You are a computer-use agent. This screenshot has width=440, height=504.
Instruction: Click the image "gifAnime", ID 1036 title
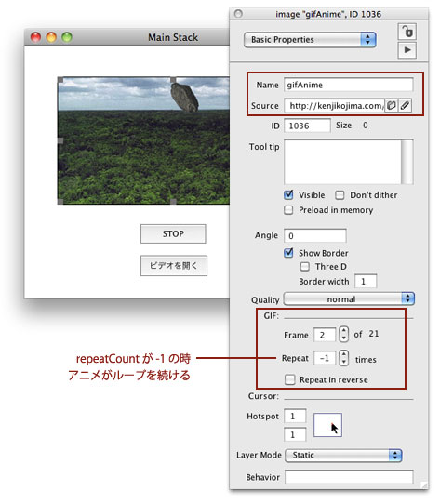(328, 14)
